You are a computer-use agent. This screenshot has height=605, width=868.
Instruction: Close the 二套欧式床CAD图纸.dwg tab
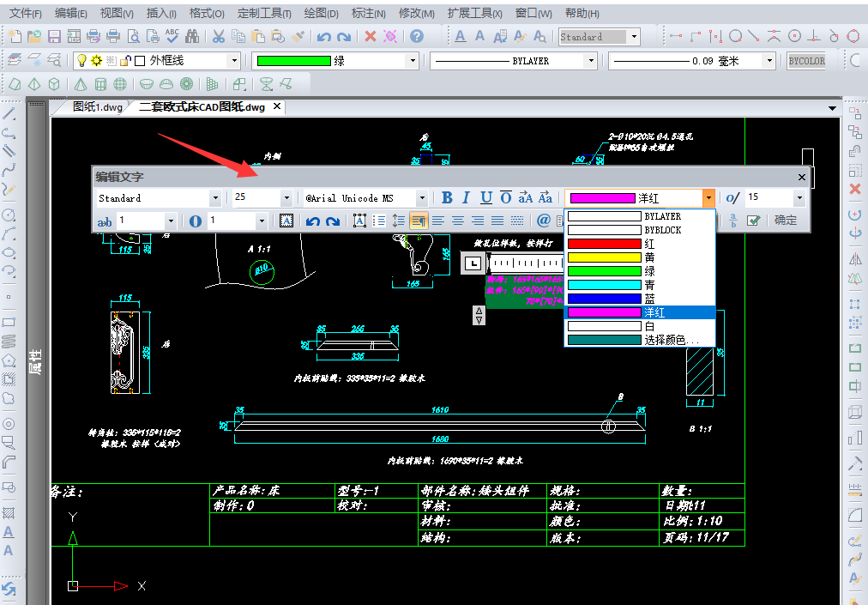[277, 106]
